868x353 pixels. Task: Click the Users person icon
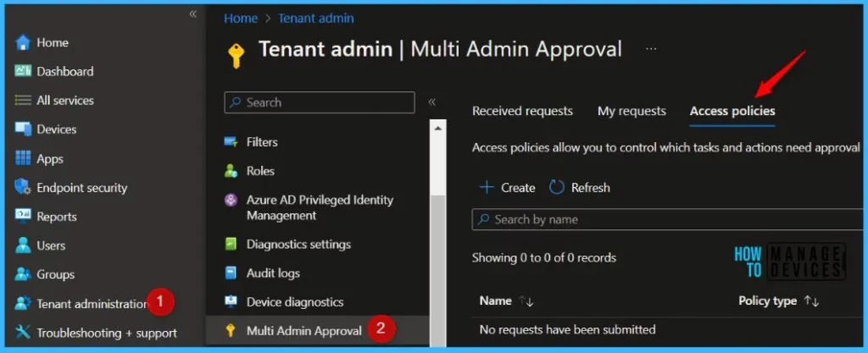(x=23, y=245)
